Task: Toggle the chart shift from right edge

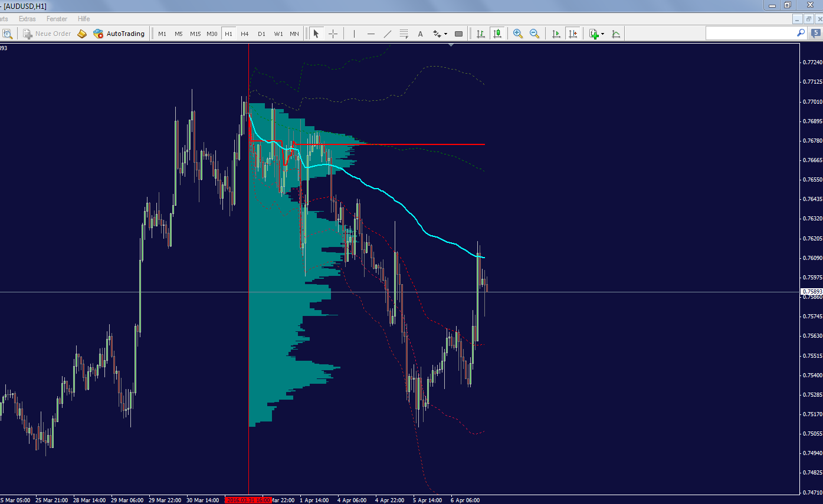Action: point(573,34)
